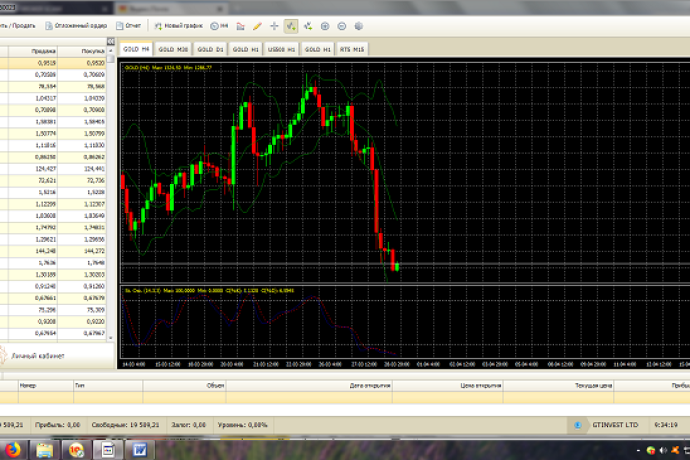Open the volume speaker tray icon
The width and height of the screenshot is (690, 460).
click(663, 450)
